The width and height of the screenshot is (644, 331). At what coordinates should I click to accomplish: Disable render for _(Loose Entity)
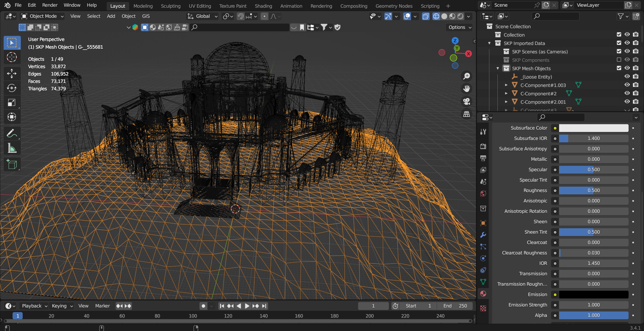635,77
